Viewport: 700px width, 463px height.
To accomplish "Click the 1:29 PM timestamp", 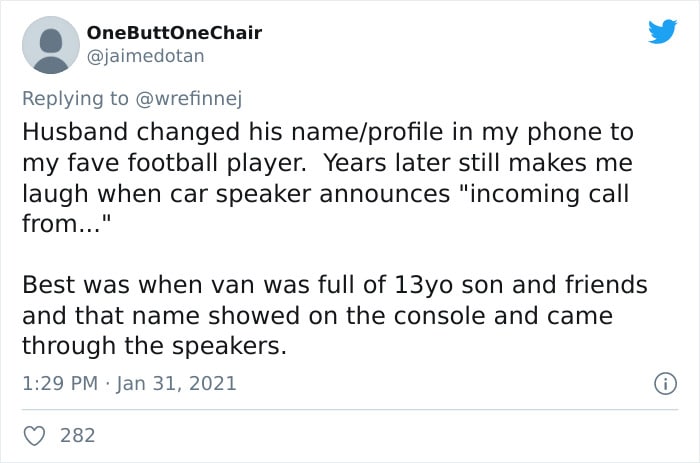I will point(60,384).
